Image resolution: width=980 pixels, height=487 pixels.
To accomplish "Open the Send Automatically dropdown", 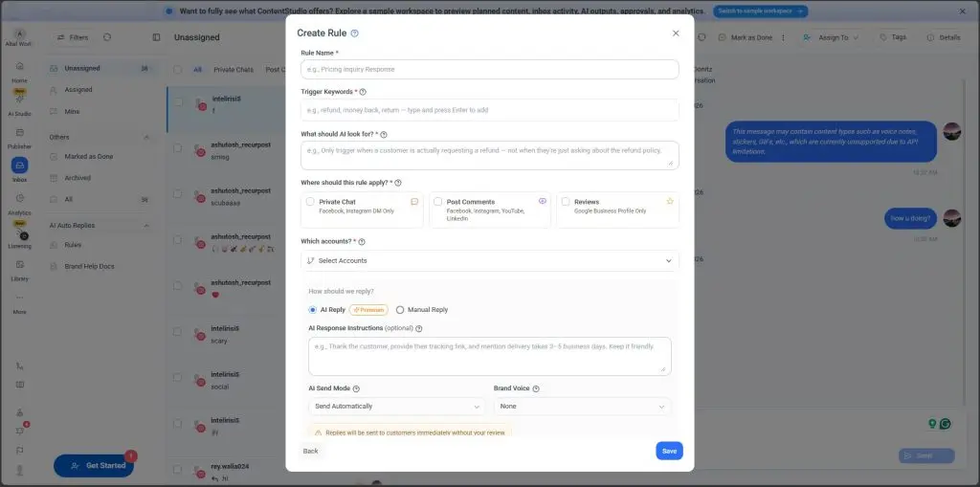I will 396,407.
